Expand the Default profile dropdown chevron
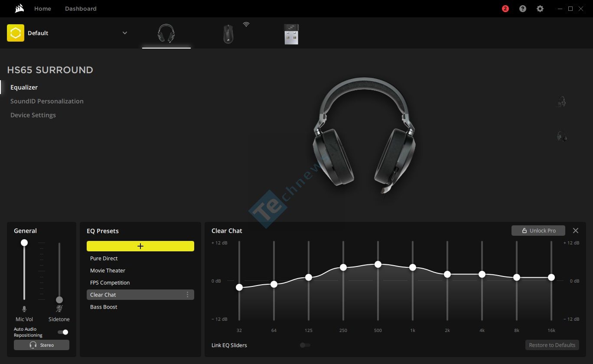 [x=125, y=33]
